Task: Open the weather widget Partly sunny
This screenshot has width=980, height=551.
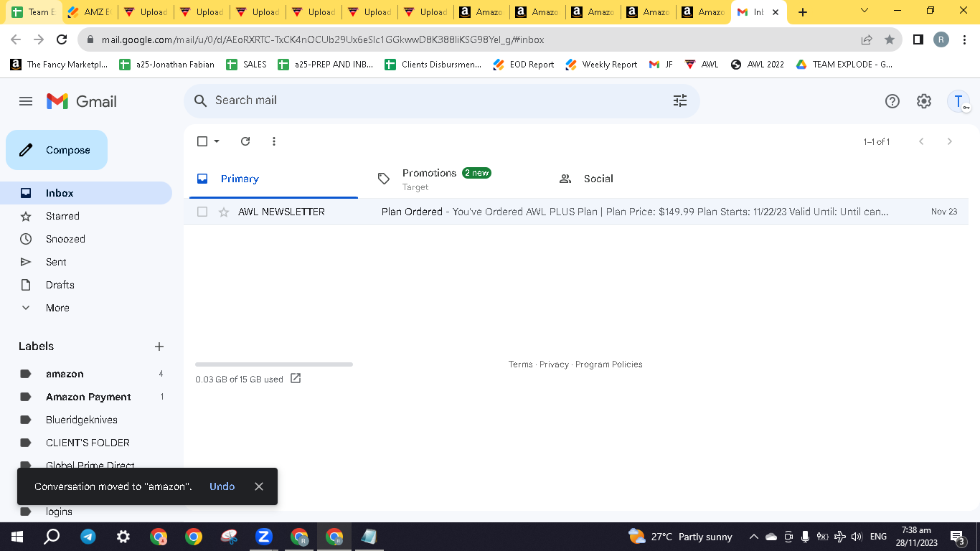Action: click(x=680, y=537)
